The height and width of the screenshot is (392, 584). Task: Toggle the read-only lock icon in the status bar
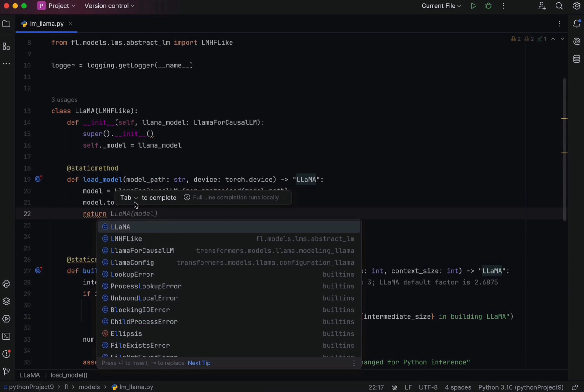coord(575,387)
